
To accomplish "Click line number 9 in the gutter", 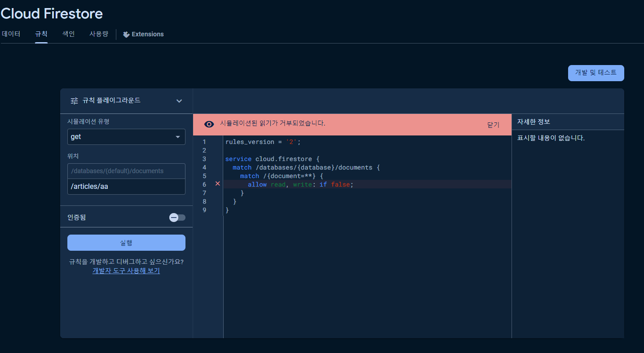I will click(204, 210).
